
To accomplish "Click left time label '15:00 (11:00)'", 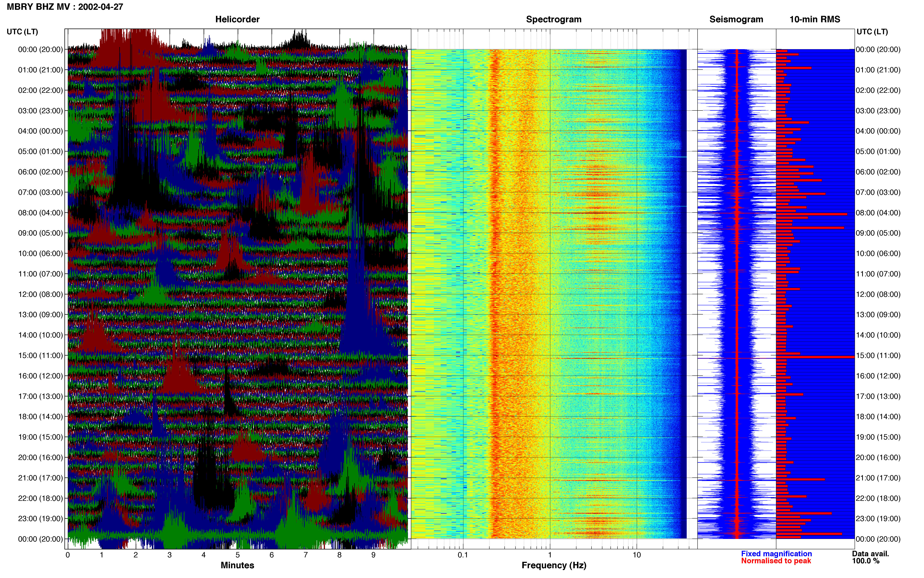I will coord(41,356).
